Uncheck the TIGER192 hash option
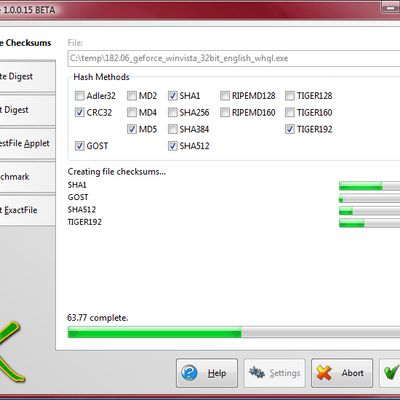400x400 pixels. point(290,129)
